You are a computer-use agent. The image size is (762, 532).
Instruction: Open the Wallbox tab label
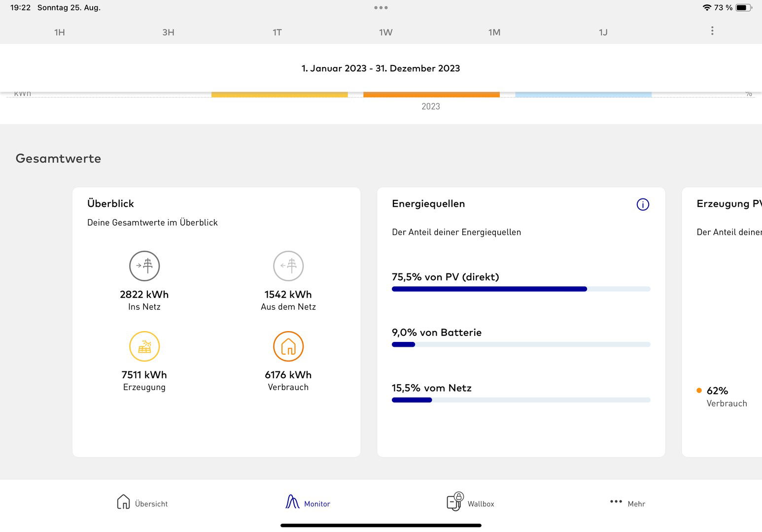[x=481, y=504]
